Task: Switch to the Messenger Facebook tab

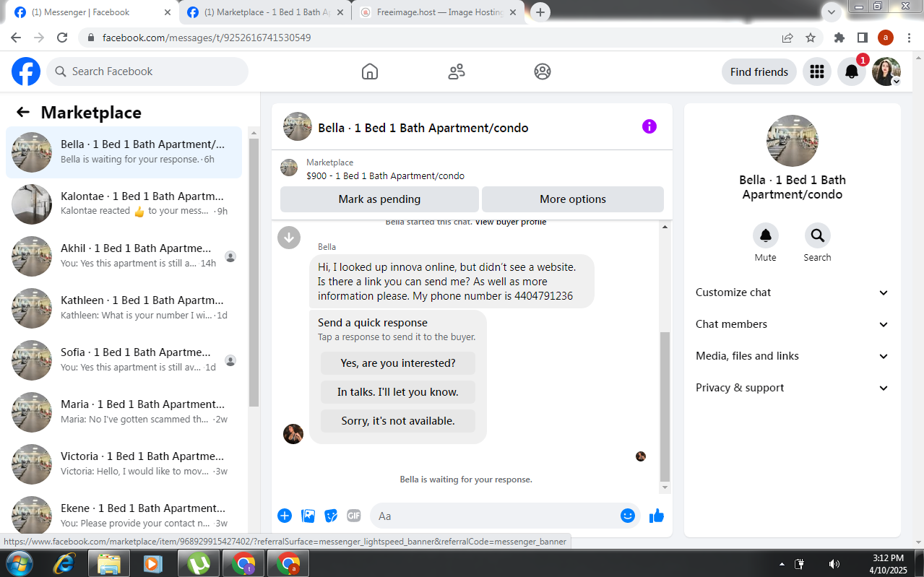Action: pyautogui.click(x=92, y=12)
